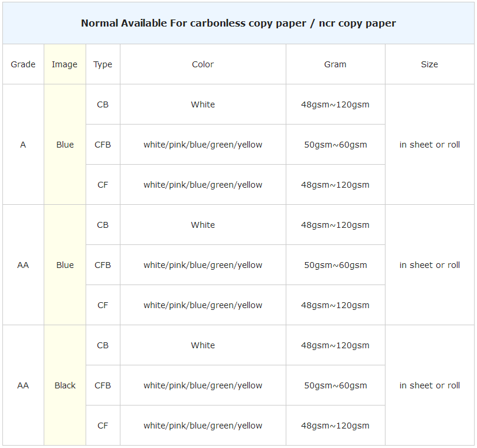Select the Gram column header
Image resolution: width=477 pixels, height=448 pixels.
pos(335,64)
